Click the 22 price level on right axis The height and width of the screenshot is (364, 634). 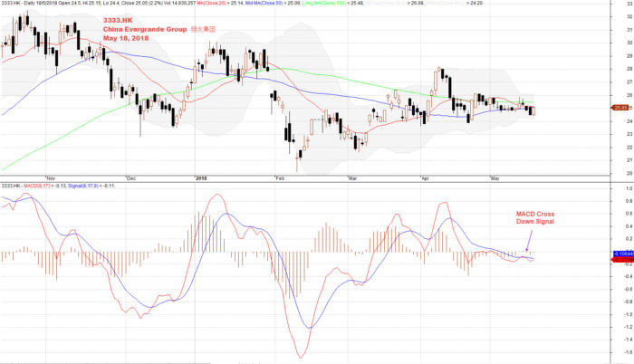629,148
